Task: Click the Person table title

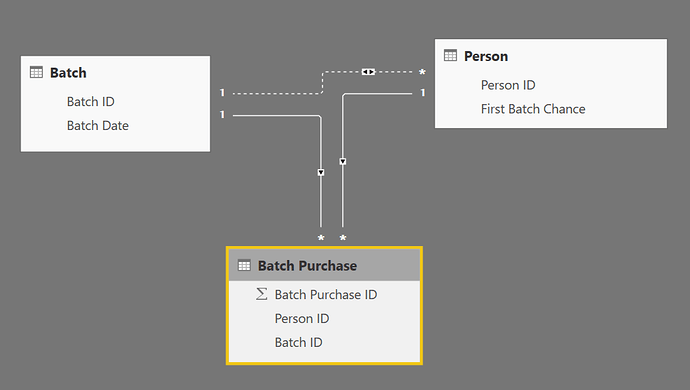Action: pos(486,56)
